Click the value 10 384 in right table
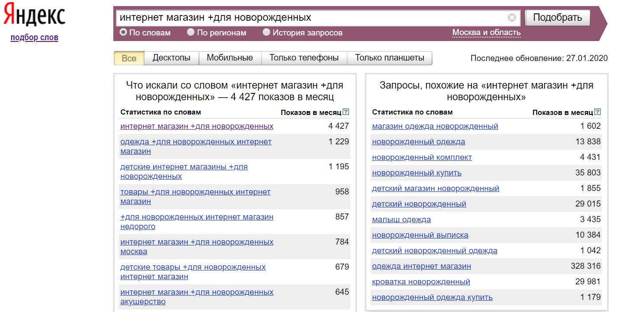 tap(588, 235)
